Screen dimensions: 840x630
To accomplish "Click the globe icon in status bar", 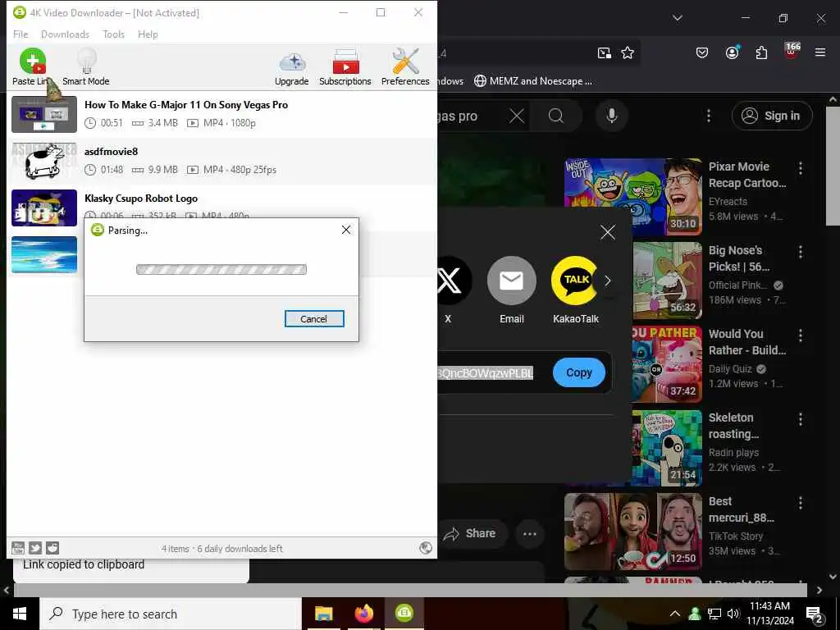I will pyautogui.click(x=426, y=547).
